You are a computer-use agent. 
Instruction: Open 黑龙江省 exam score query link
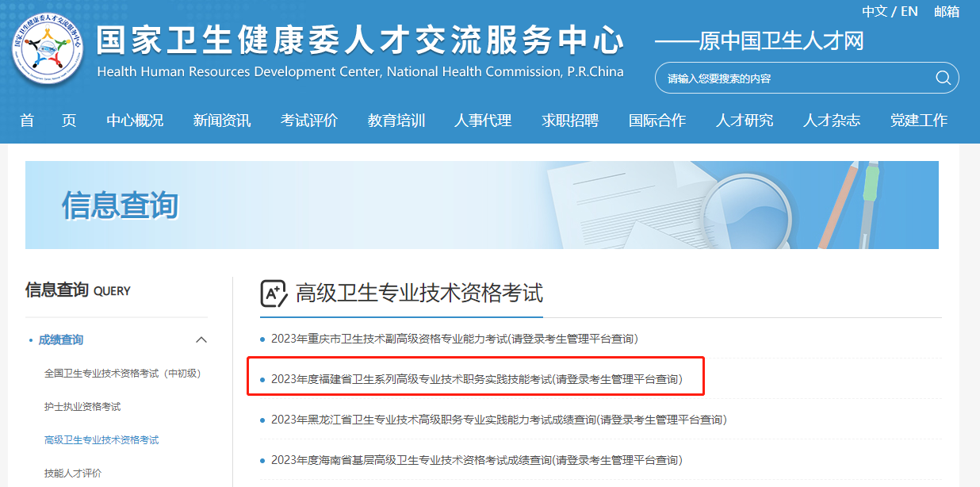click(x=499, y=420)
